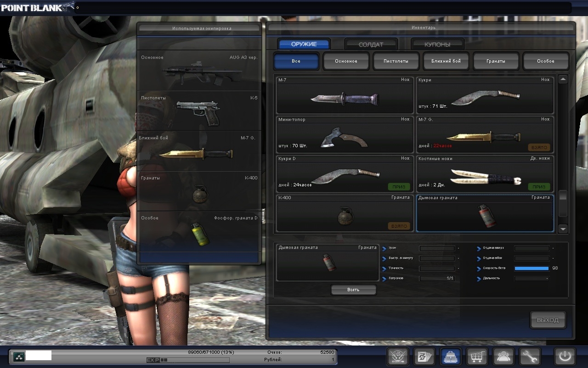Open the PB cards icon
Image resolution: width=588 pixels, height=368 pixels.
pyautogui.click(x=424, y=356)
